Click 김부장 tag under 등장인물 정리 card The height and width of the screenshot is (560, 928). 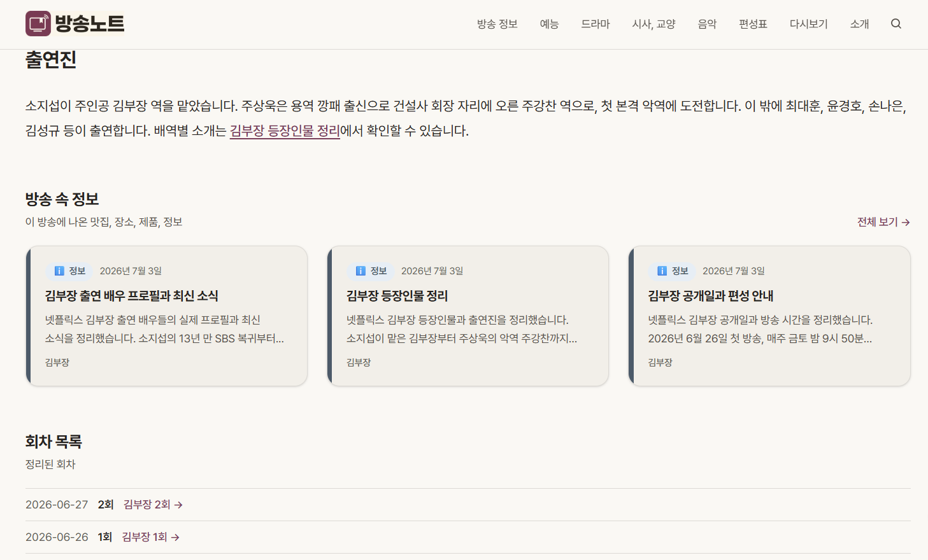pyautogui.click(x=359, y=363)
